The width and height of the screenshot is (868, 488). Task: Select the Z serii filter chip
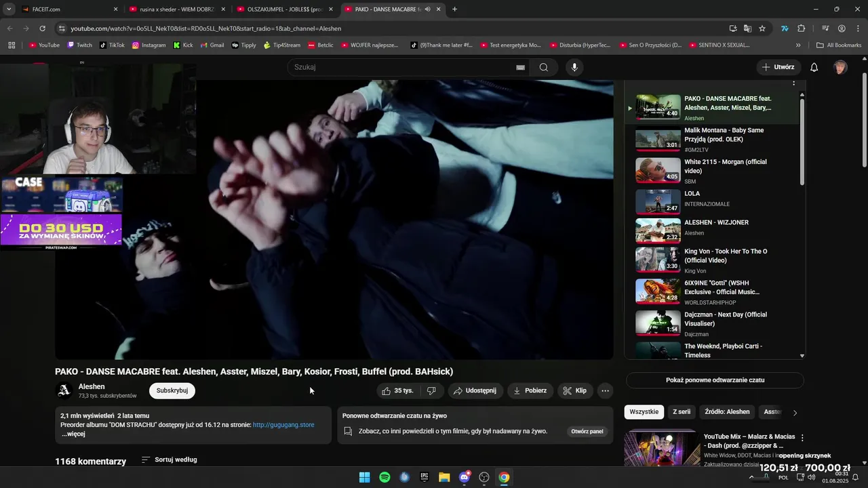(681, 412)
